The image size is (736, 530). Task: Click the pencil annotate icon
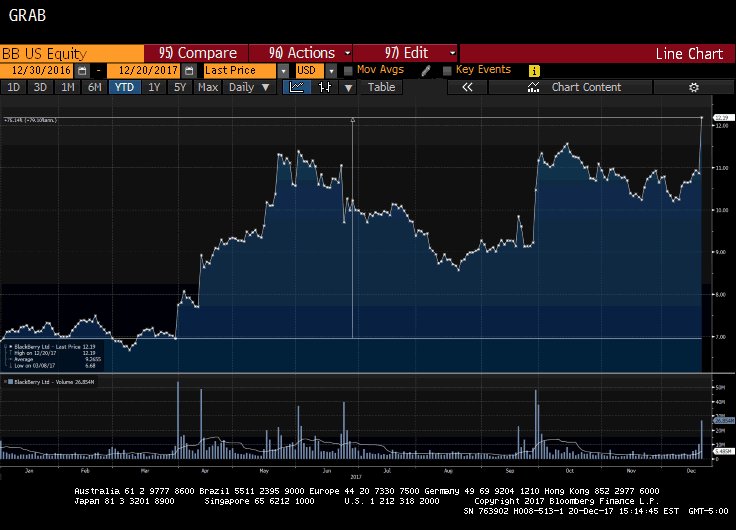point(426,71)
